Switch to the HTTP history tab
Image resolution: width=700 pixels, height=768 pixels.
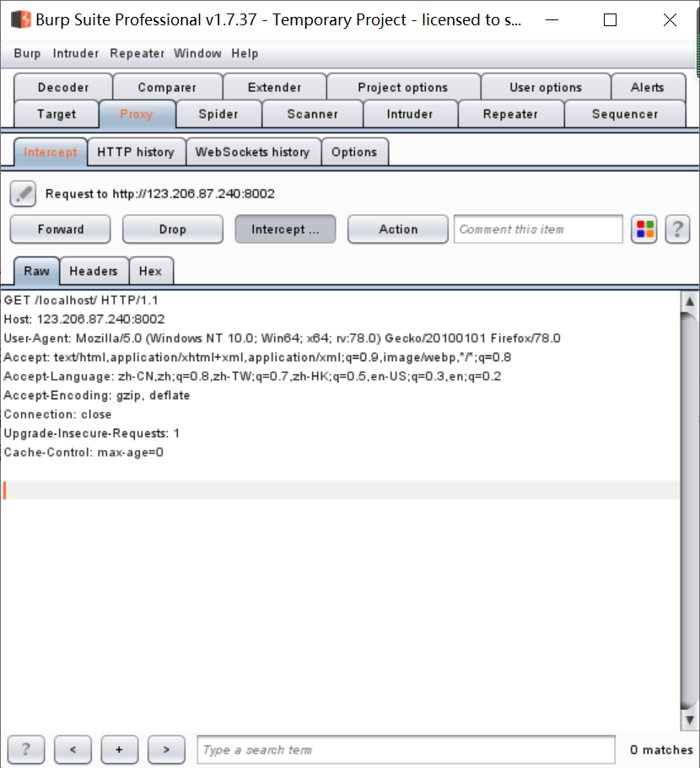[x=136, y=152]
